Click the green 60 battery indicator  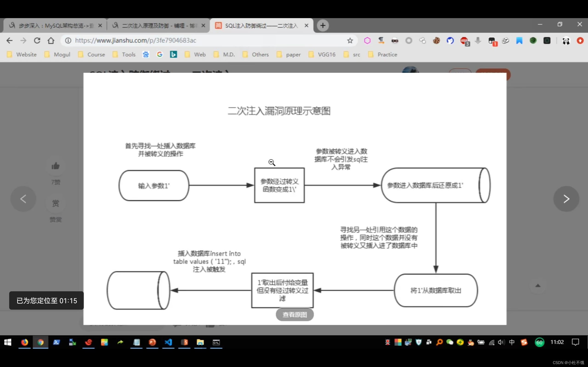539,342
